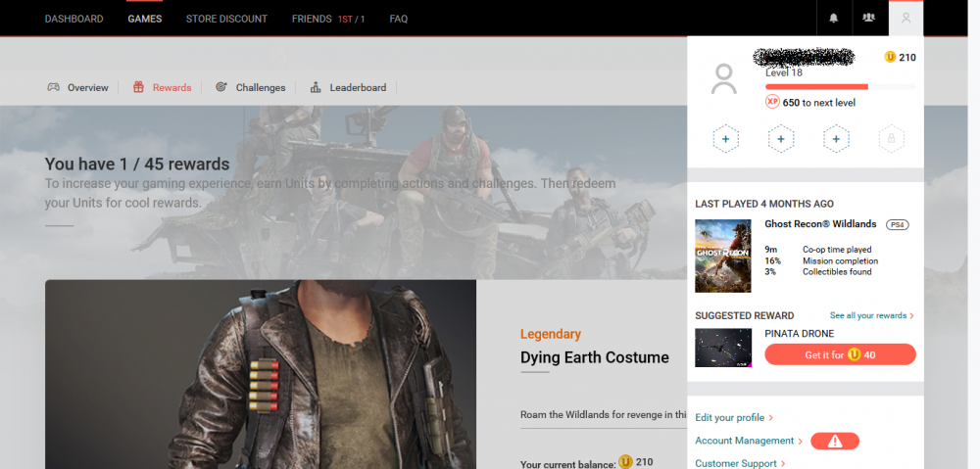Image resolution: width=980 pixels, height=469 pixels.
Task: Click the locked hexagon badge slot
Action: click(x=891, y=139)
